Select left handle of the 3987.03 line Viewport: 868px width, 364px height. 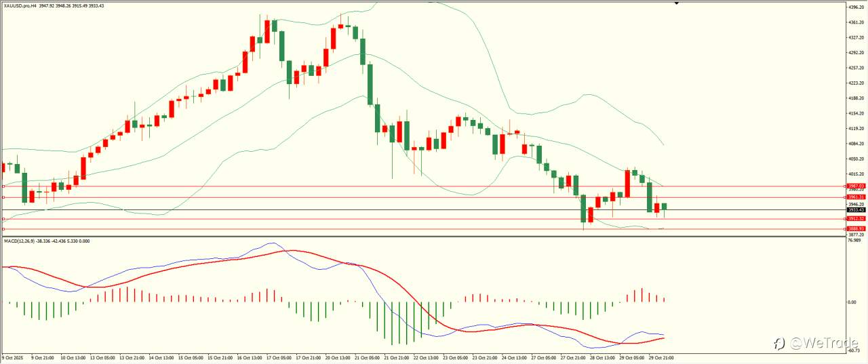point(3,186)
